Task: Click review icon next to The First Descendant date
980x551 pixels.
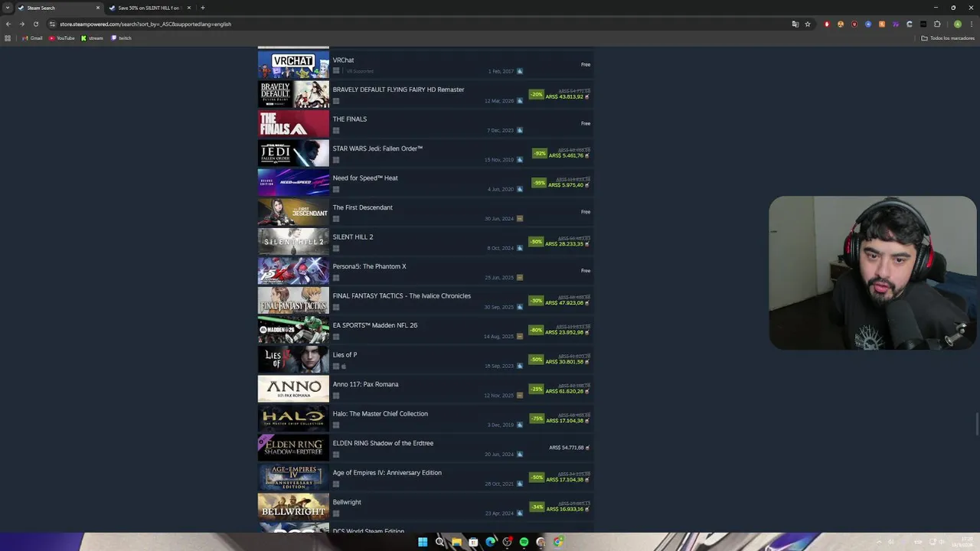Action: pos(520,219)
